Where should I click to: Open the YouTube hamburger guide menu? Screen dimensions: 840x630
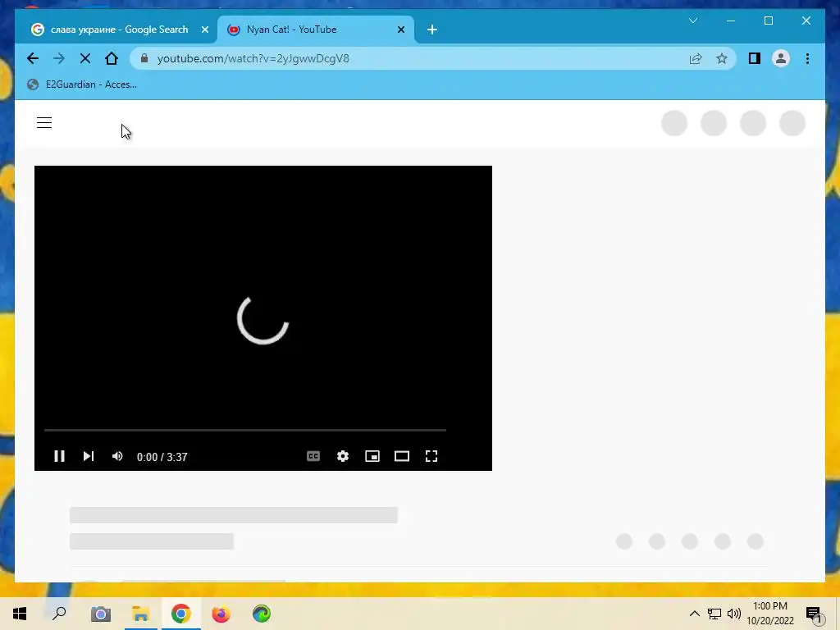click(44, 123)
